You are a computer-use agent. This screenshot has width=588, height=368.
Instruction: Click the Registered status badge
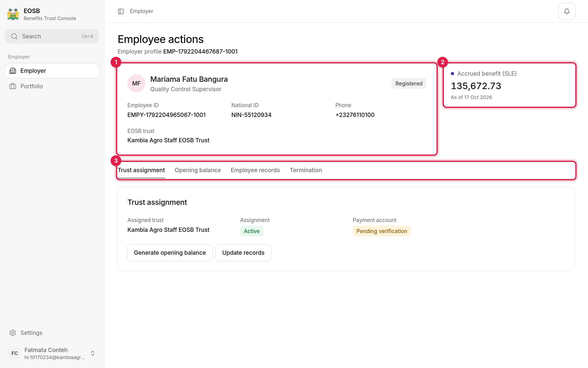409,83
